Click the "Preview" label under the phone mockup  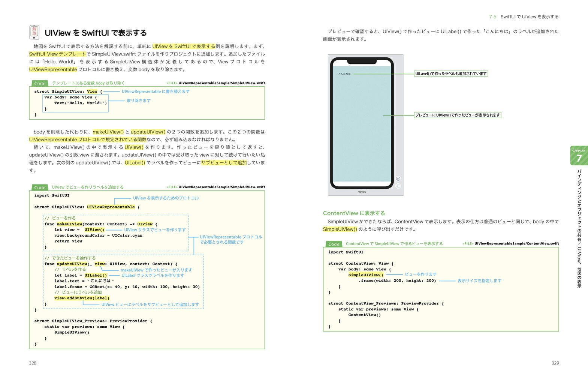(362, 192)
